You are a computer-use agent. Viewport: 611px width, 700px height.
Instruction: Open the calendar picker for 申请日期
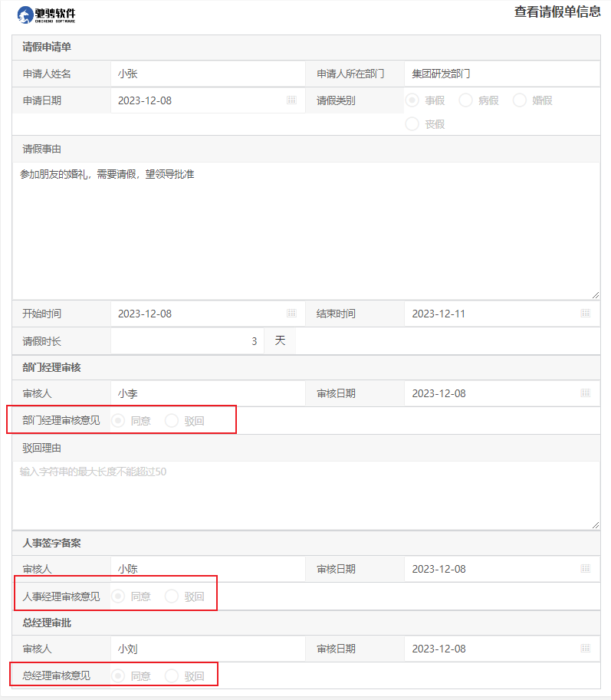tap(291, 100)
